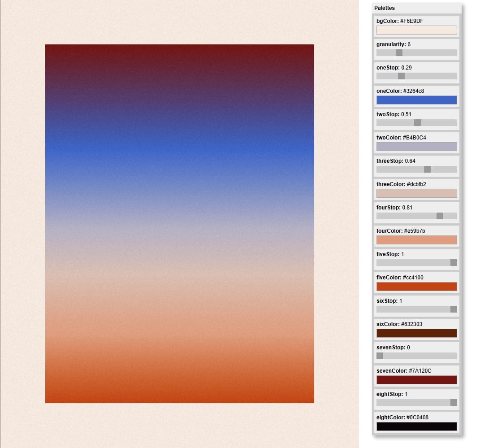Click the sevenStop slider handle
Image resolution: width=480 pixels, height=448 pixels.
(380, 356)
